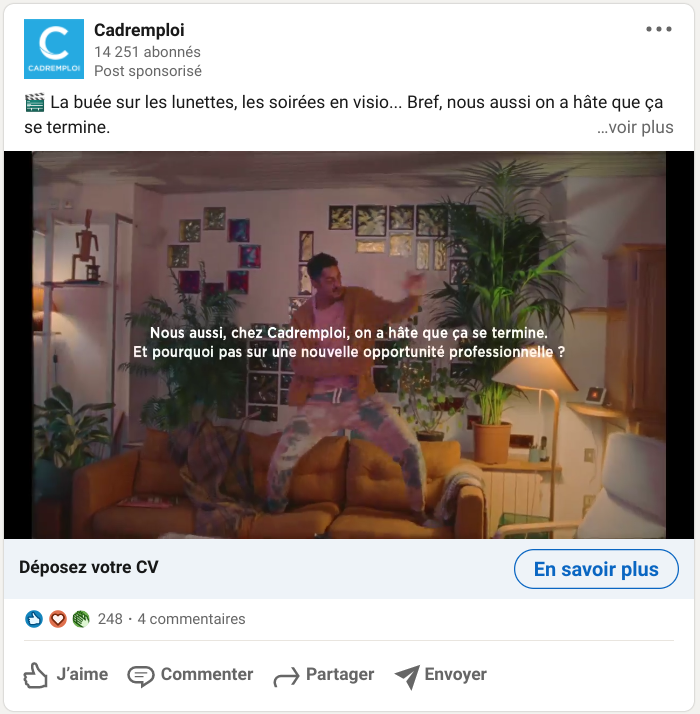Open the 248 reactions list
The height and width of the screenshot is (714, 700).
110,619
